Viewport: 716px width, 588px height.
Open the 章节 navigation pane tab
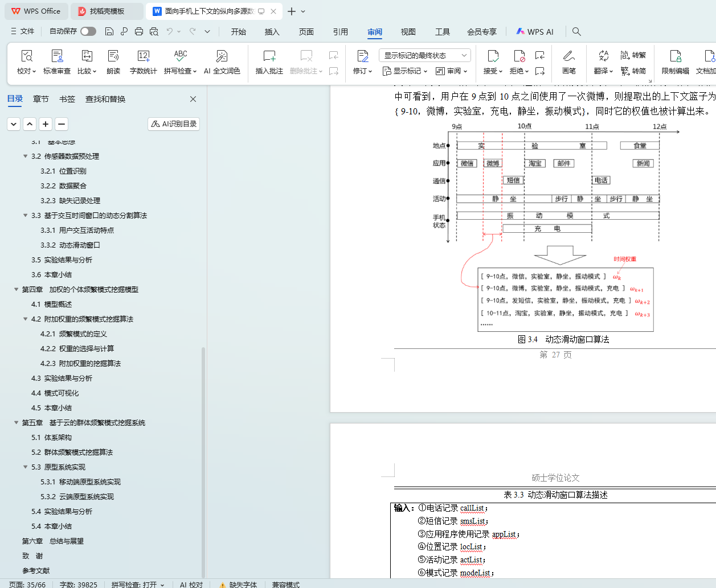coord(41,99)
